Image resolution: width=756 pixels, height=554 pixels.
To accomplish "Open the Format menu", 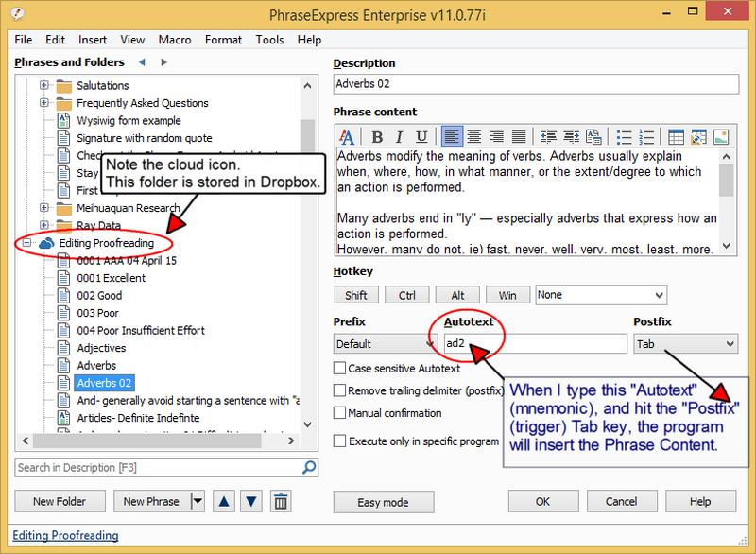I will (x=223, y=40).
